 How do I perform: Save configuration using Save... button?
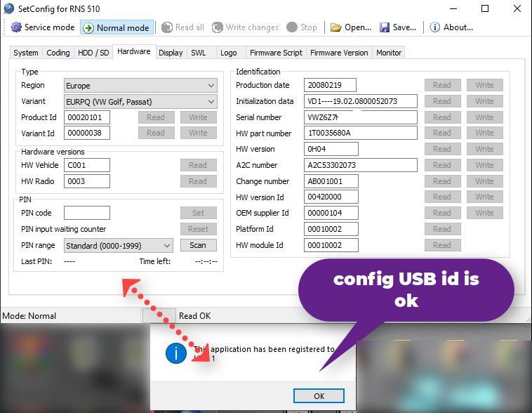[398, 27]
